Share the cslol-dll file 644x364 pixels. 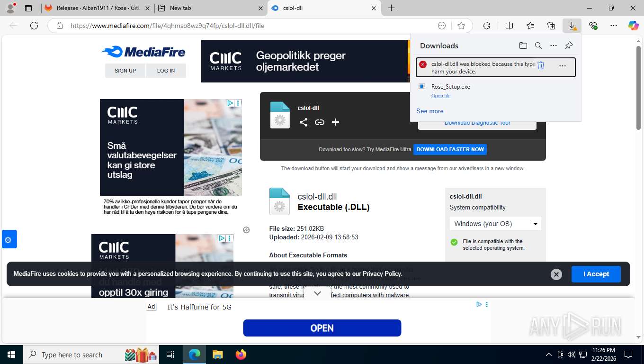[304, 122]
